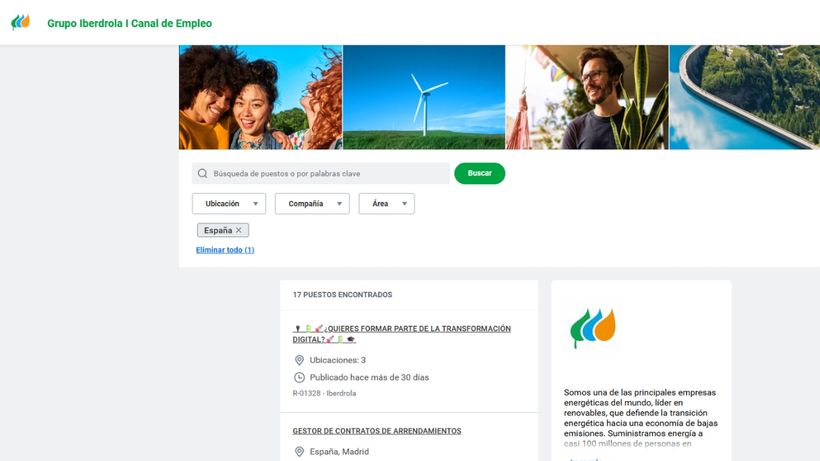
Task: Click Grupo Iberdrola Canal de Empleo title
Action: point(129,23)
